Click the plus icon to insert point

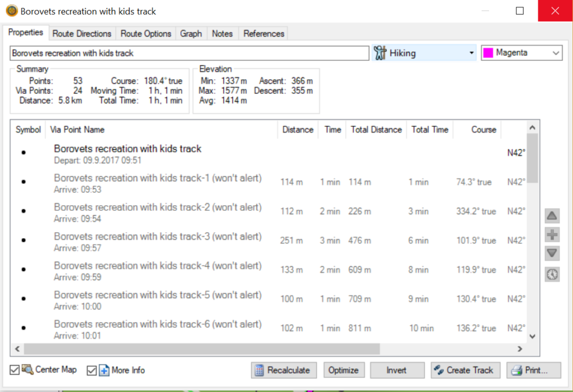[552, 235]
